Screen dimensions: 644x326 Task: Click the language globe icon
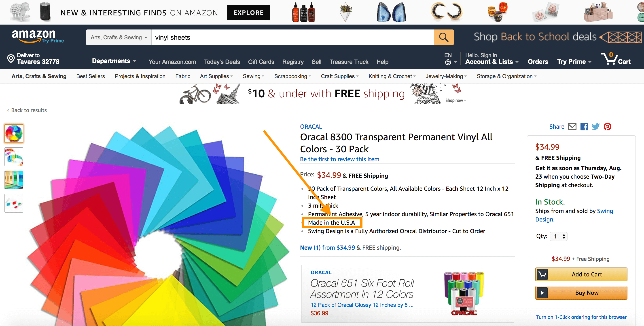tap(448, 62)
